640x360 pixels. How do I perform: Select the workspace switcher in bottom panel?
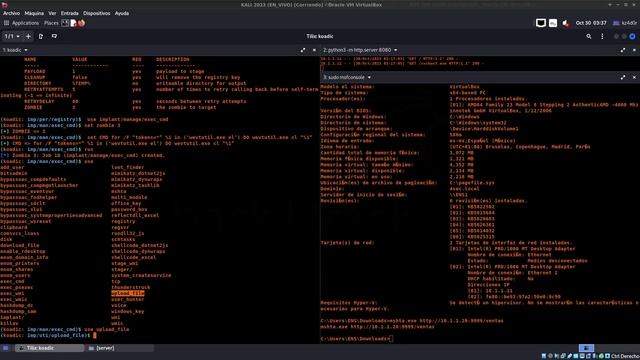click(586, 348)
